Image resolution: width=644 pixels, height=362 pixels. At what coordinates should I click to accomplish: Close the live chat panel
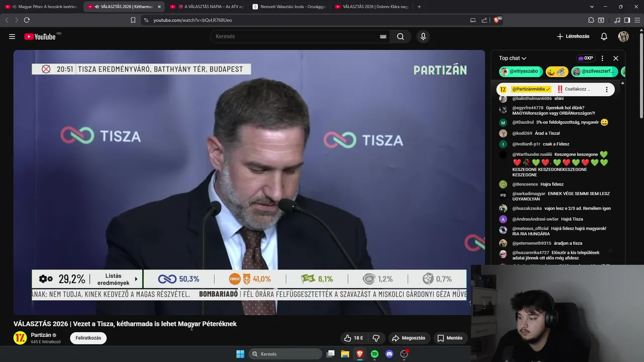(615, 58)
